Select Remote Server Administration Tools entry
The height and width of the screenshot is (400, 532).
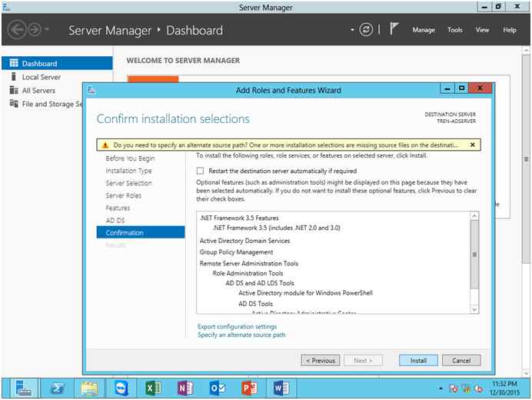tap(248, 264)
